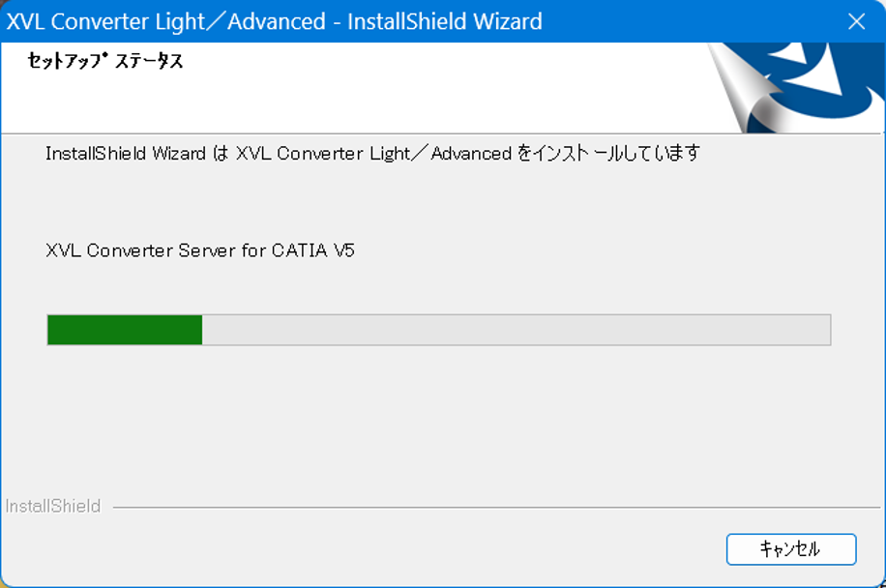This screenshot has height=588, width=886.
Task: Click the green filled part of progress bar
Action: pyautogui.click(x=125, y=330)
